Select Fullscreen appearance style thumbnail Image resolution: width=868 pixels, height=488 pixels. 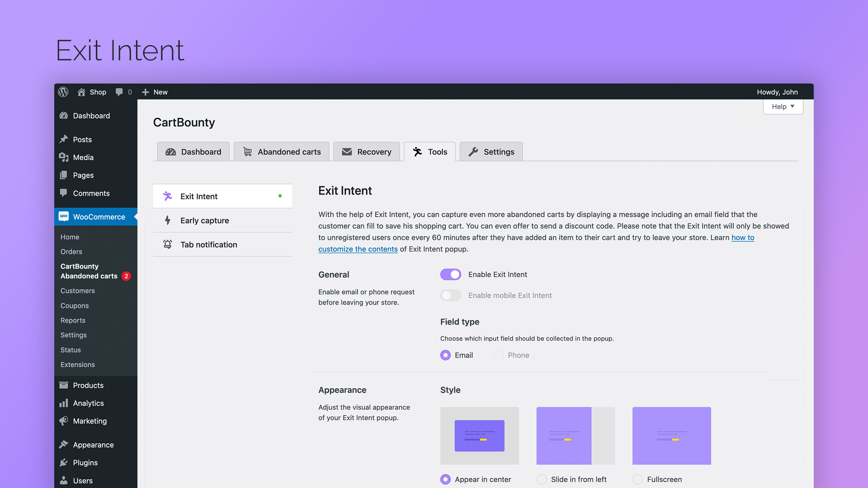click(x=671, y=436)
